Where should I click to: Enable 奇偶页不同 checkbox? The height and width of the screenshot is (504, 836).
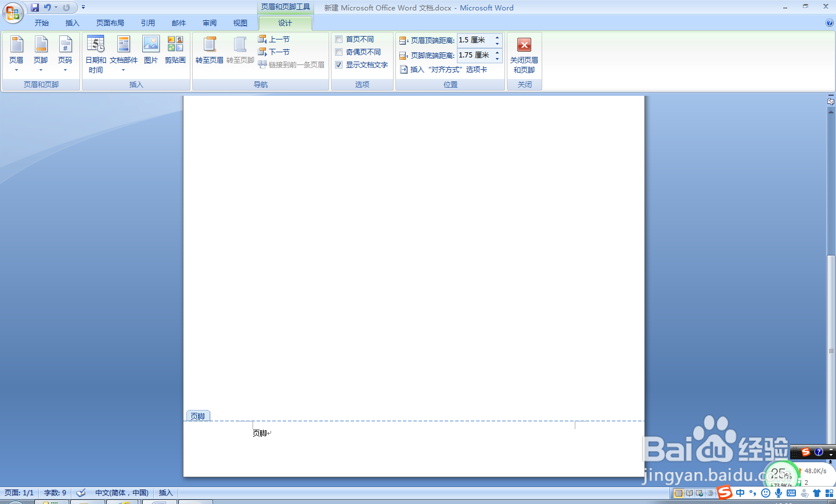coord(339,52)
